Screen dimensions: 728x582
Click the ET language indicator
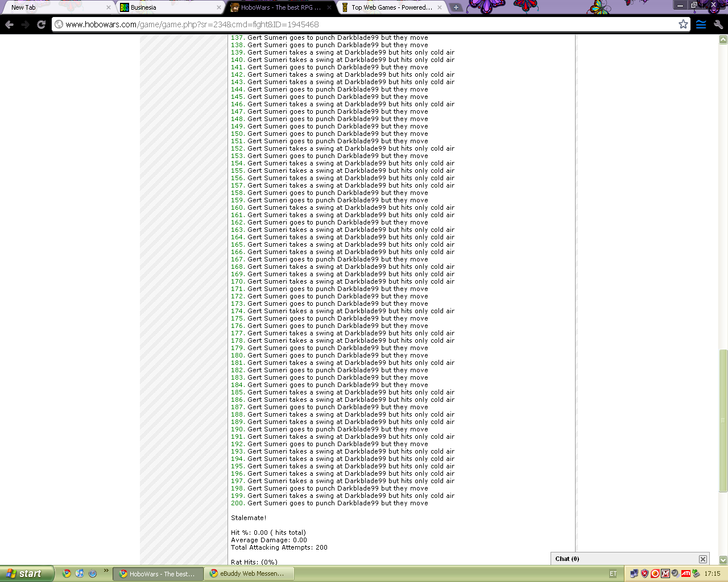click(x=613, y=573)
